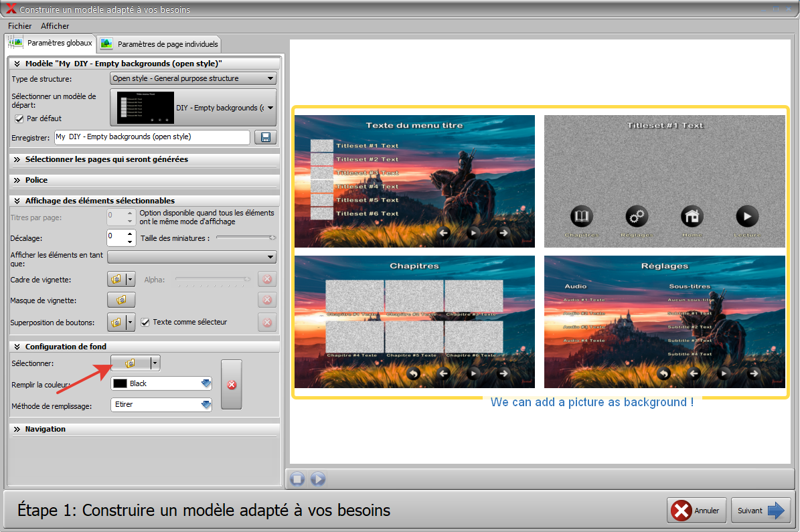Open the starting model selector dropdown

(x=193, y=108)
